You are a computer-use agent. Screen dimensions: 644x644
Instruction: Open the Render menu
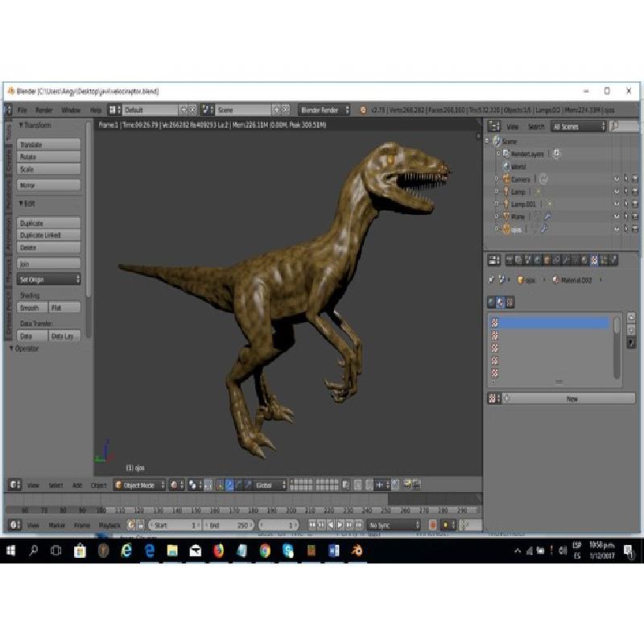(43, 109)
